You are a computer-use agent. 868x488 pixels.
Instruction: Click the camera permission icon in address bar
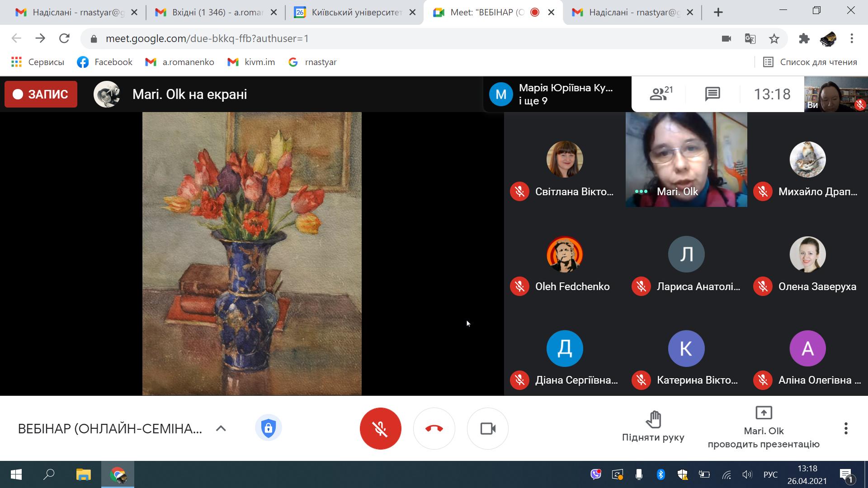[726, 39]
